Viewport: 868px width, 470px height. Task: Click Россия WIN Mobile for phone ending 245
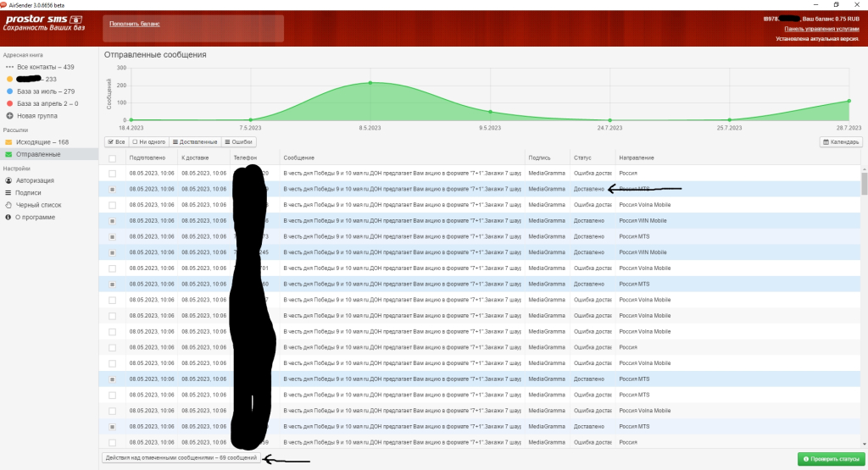[x=643, y=252]
